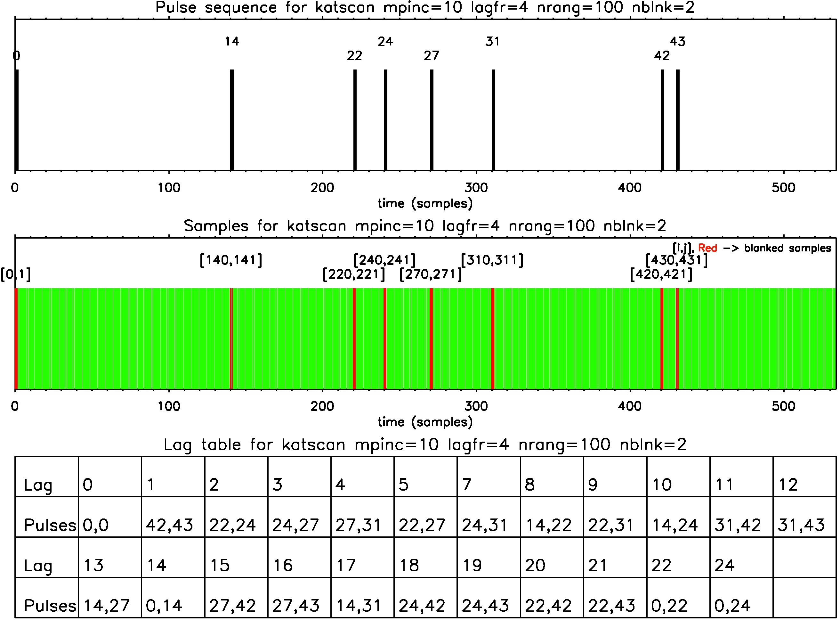
Task: Click the lag table cell '31,43'
Action: click(801, 525)
